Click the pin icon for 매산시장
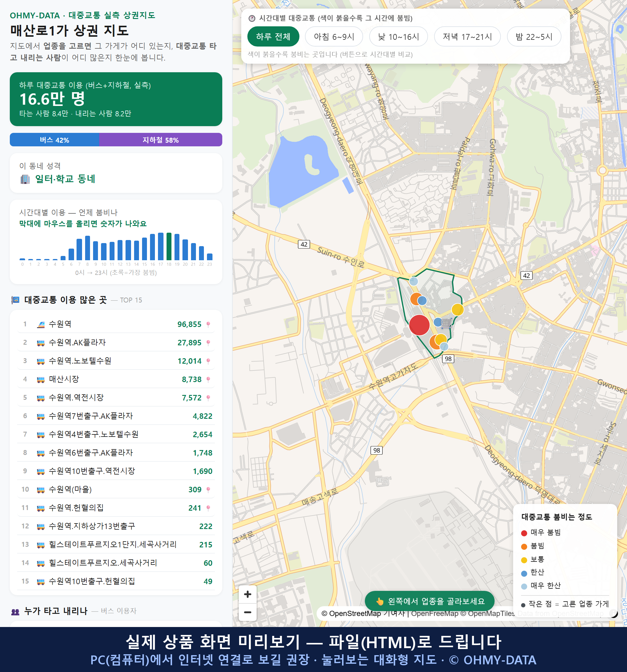Image resolution: width=627 pixels, height=672 pixels. [x=208, y=380]
